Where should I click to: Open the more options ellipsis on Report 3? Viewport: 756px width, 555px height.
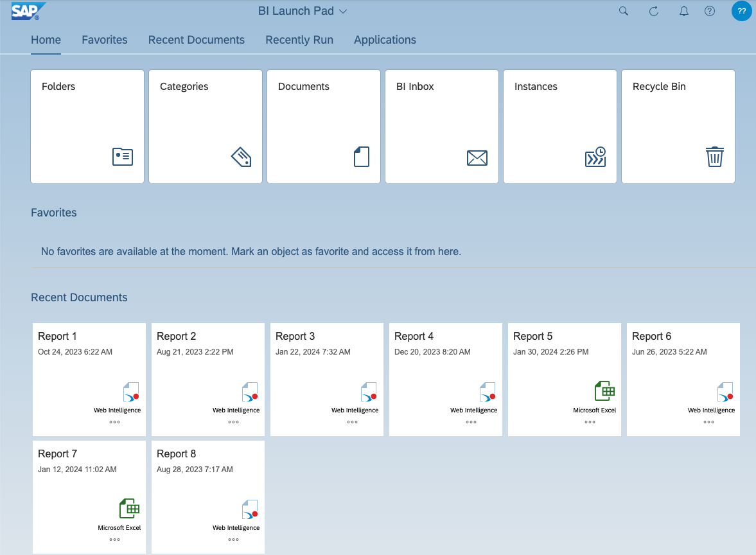(352, 422)
